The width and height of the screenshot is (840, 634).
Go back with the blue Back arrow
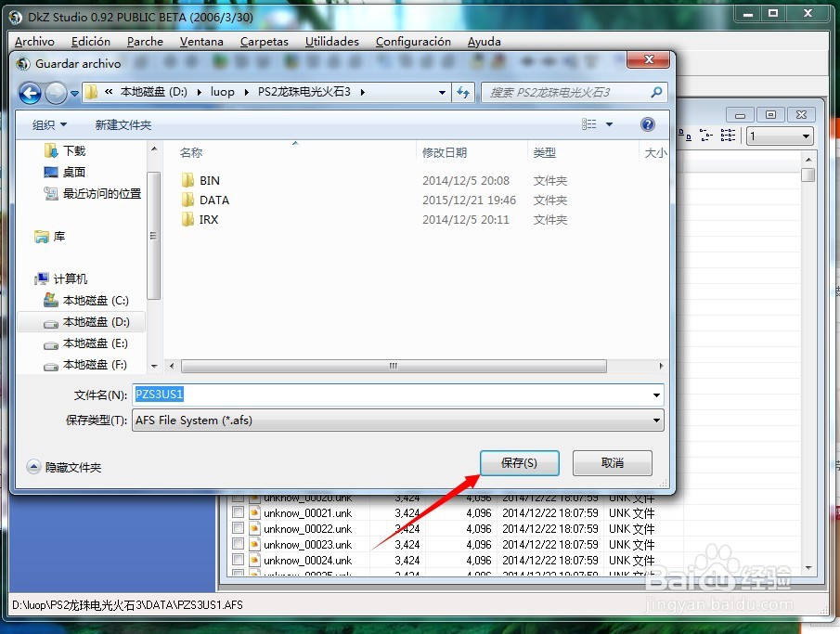[x=30, y=93]
